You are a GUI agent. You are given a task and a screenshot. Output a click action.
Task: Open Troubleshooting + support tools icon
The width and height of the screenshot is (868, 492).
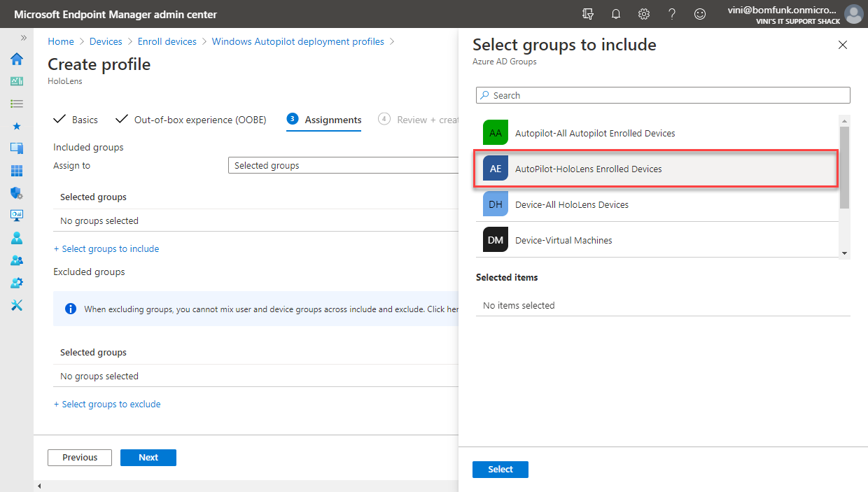pos(17,305)
